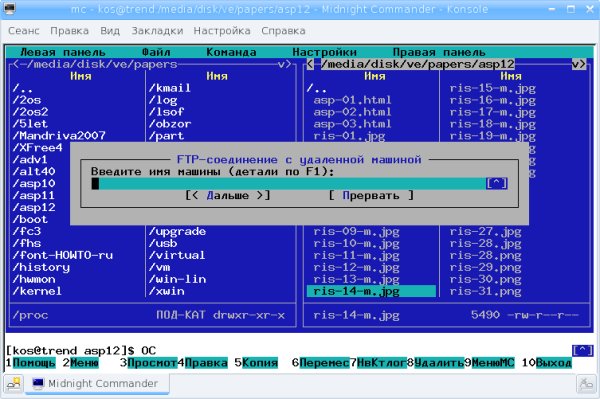The width and height of the screenshot is (600, 399).
Task: Open command line history [^] button
Action: pos(582,350)
